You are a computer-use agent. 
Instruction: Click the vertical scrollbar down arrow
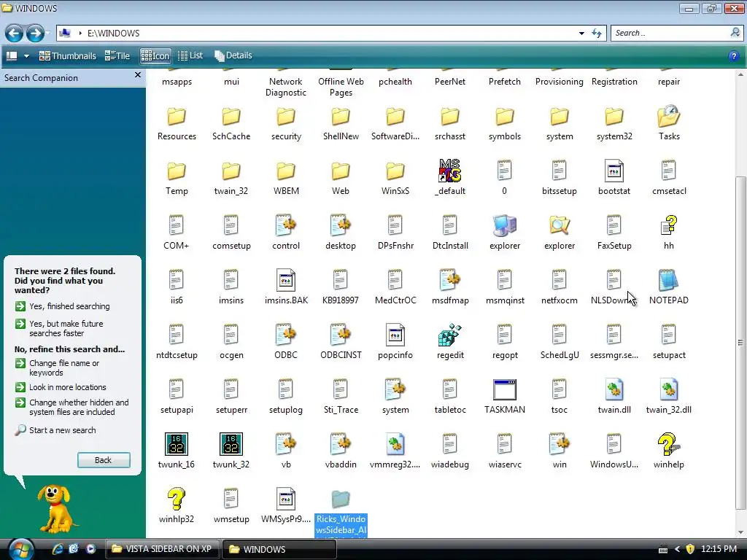pyautogui.click(x=740, y=532)
